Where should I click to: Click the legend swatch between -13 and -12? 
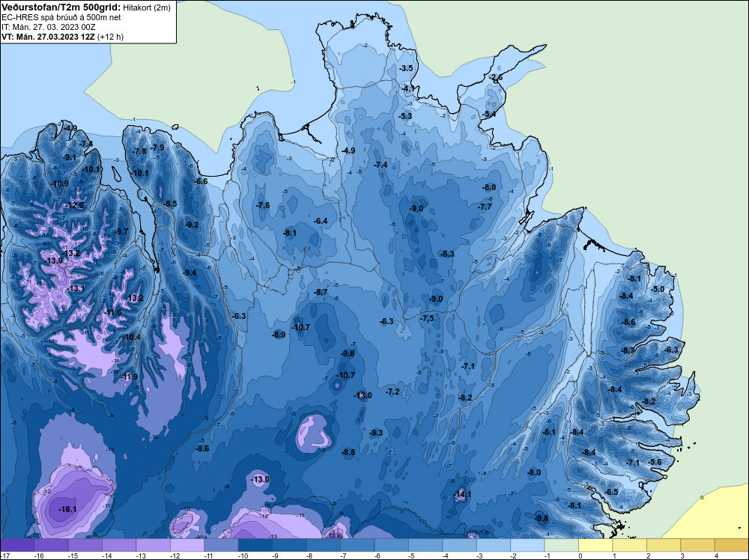[153, 545]
